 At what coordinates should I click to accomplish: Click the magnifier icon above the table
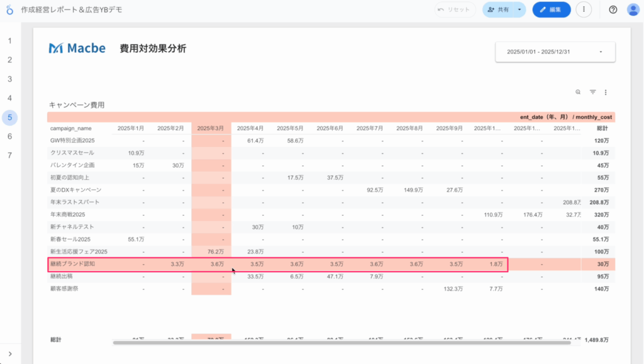[x=578, y=92]
